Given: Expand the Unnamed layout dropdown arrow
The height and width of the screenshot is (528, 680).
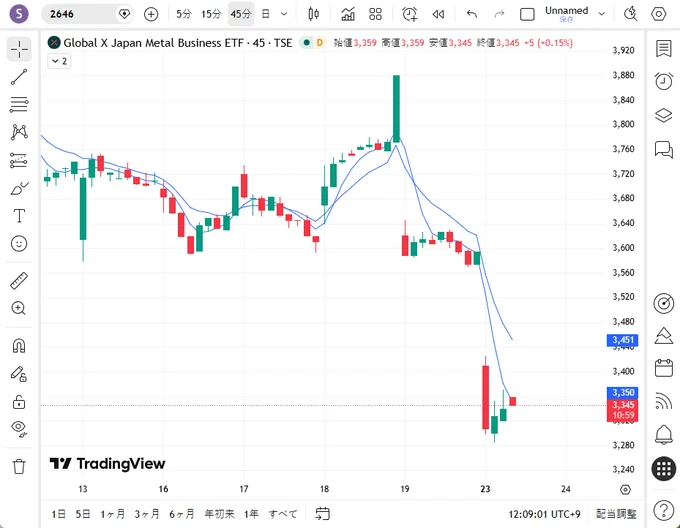Looking at the screenshot, I should click(x=602, y=14).
